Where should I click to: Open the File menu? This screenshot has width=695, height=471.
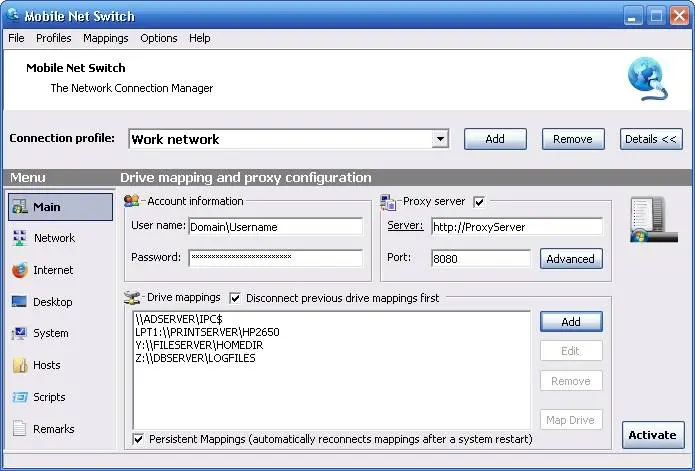pyautogui.click(x=16, y=38)
